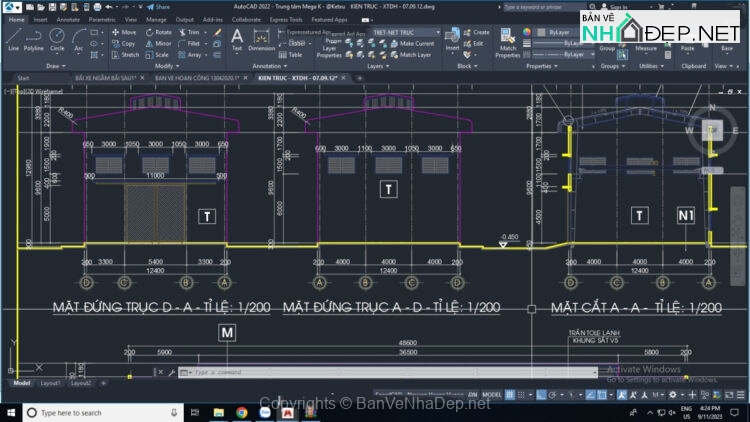Select the Polyline tool
This screenshot has width=750, height=422.
pyautogui.click(x=34, y=38)
